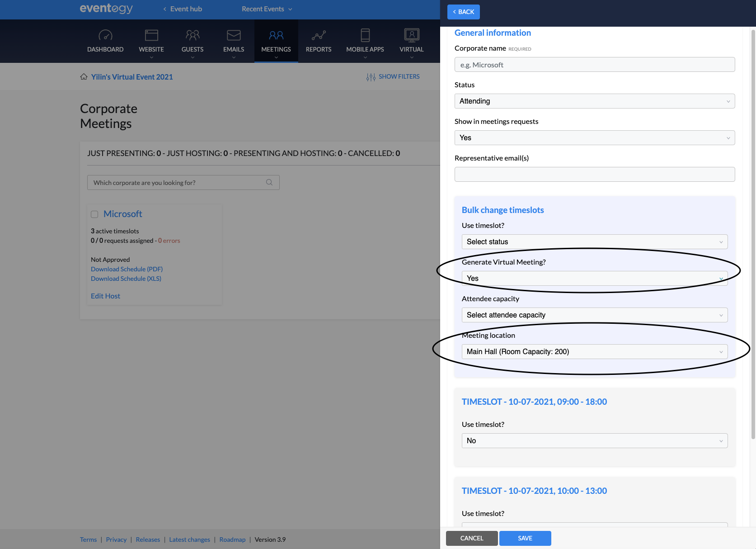Open the Roadmap footer link

pos(232,540)
